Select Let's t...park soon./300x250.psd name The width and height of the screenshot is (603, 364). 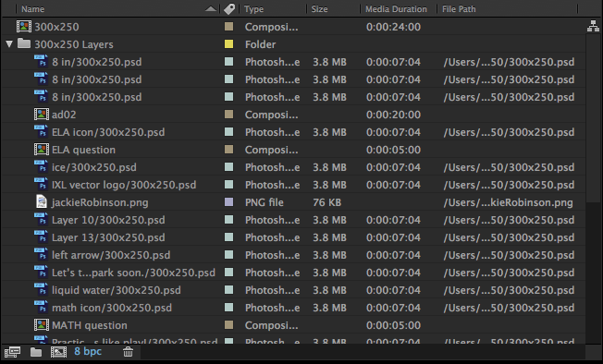(x=133, y=273)
